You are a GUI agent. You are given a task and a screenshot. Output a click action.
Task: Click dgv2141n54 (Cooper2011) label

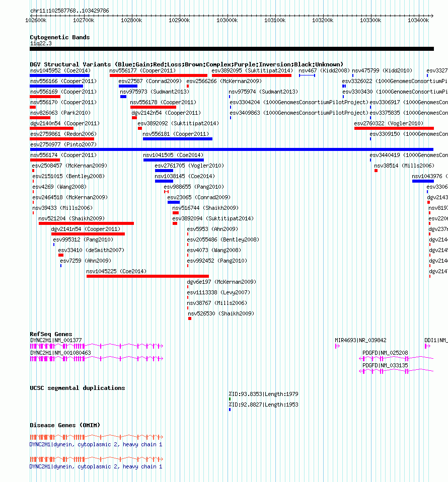86,229
